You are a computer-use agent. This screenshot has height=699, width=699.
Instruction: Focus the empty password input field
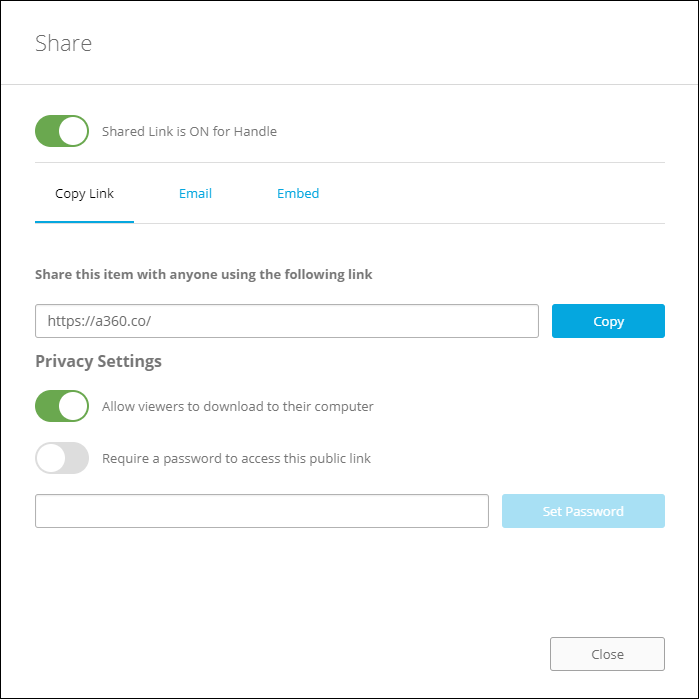point(262,511)
